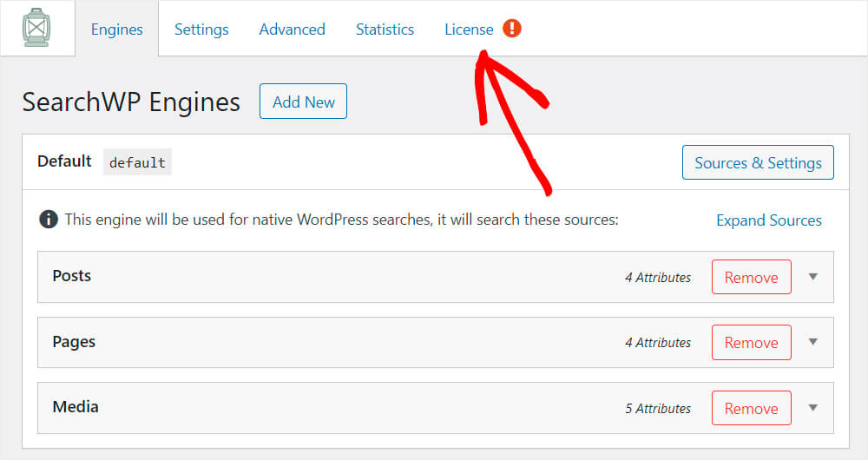
Task: Click the Pages source row label
Action: (74, 342)
